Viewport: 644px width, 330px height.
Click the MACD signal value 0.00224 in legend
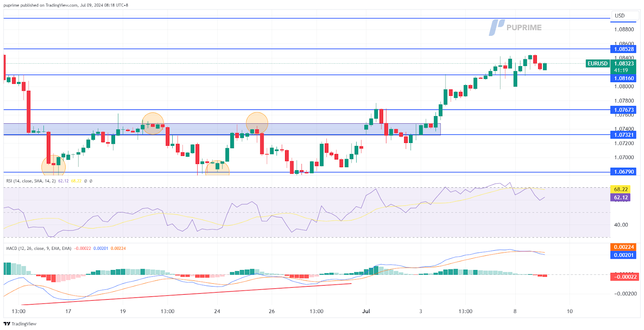(x=118, y=248)
